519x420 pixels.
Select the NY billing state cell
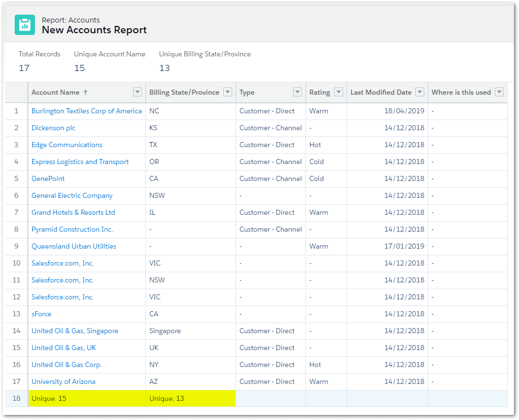[190, 364]
